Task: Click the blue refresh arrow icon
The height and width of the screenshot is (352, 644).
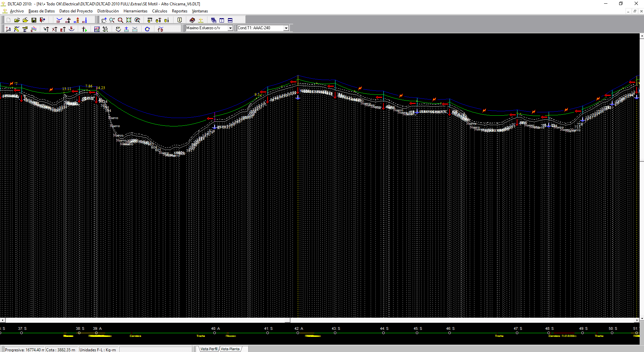Action: tap(147, 29)
